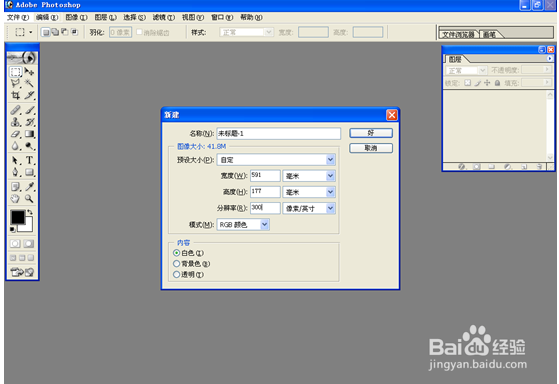559x384 pixels.
Task: Click trash icon in Layers palette
Action: pyautogui.click(x=539, y=167)
